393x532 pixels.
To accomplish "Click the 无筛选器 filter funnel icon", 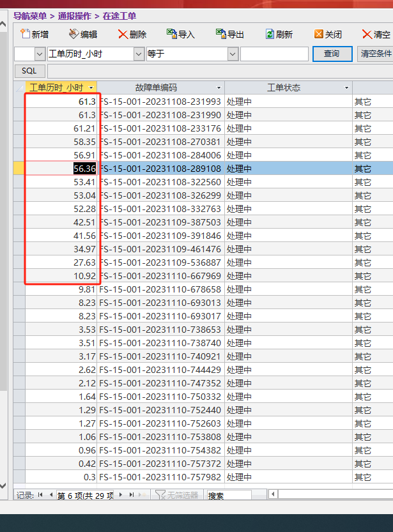I will click(160, 495).
